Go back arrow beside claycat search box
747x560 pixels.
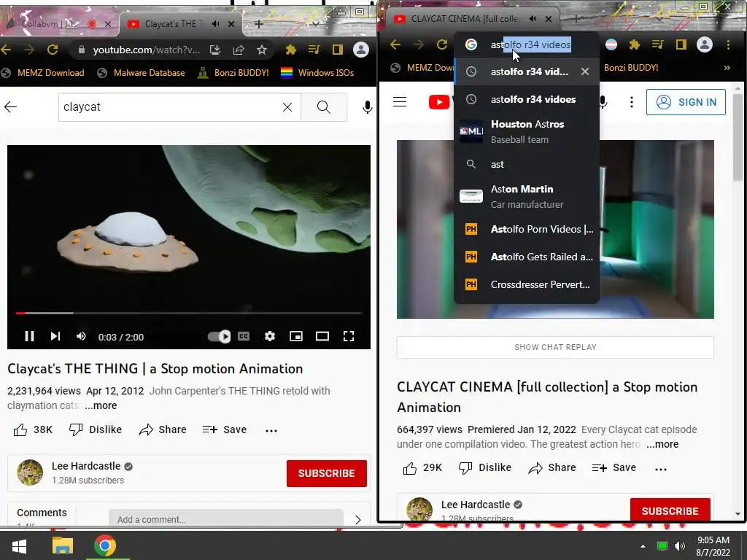point(10,107)
